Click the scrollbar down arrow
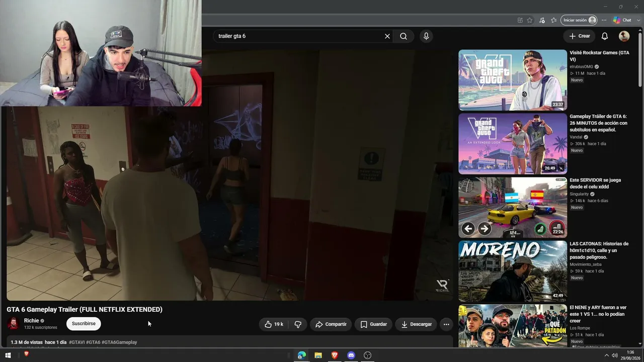 640,345
